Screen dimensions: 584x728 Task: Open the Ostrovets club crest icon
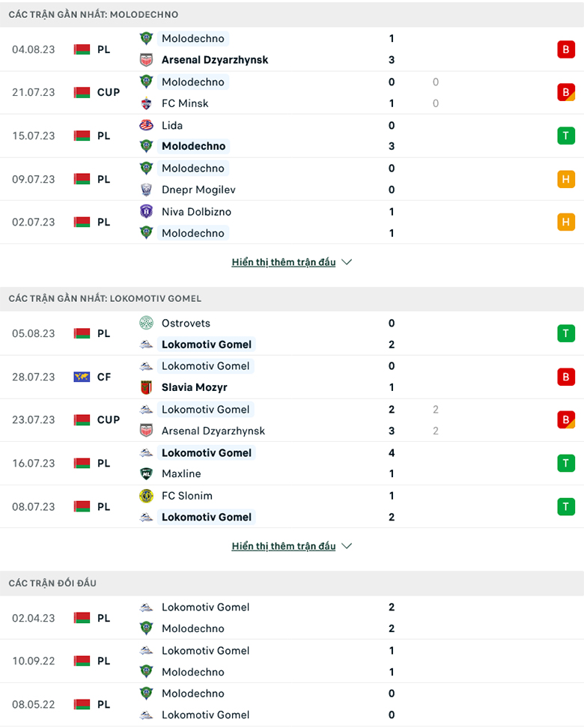coord(145,324)
